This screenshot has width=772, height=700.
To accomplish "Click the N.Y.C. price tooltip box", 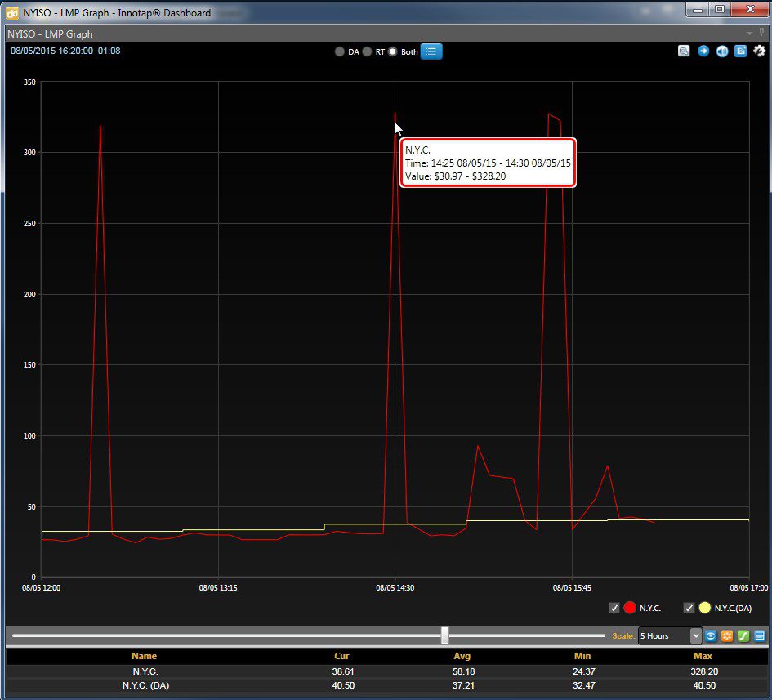I will 488,163.
